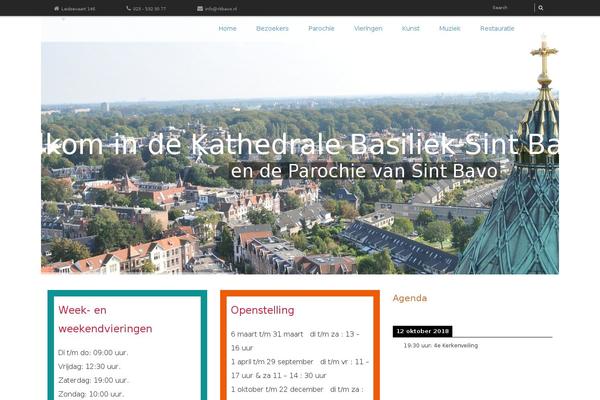600x400 pixels.
Task: Go to the Home menu item
Action: (x=227, y=28)
